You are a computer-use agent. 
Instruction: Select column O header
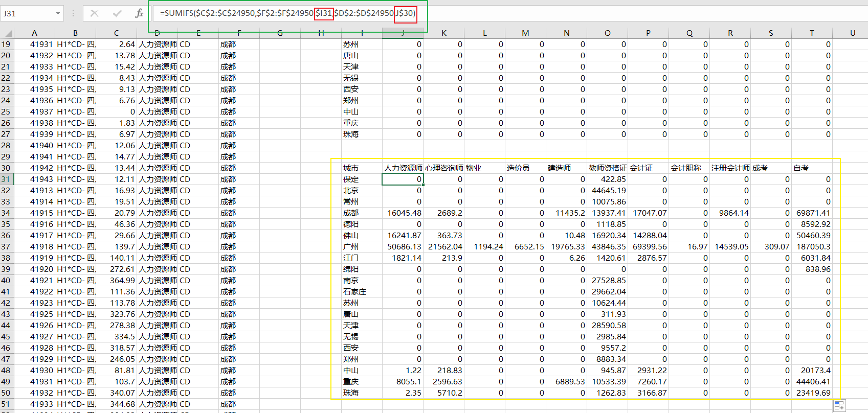(608, 33)
